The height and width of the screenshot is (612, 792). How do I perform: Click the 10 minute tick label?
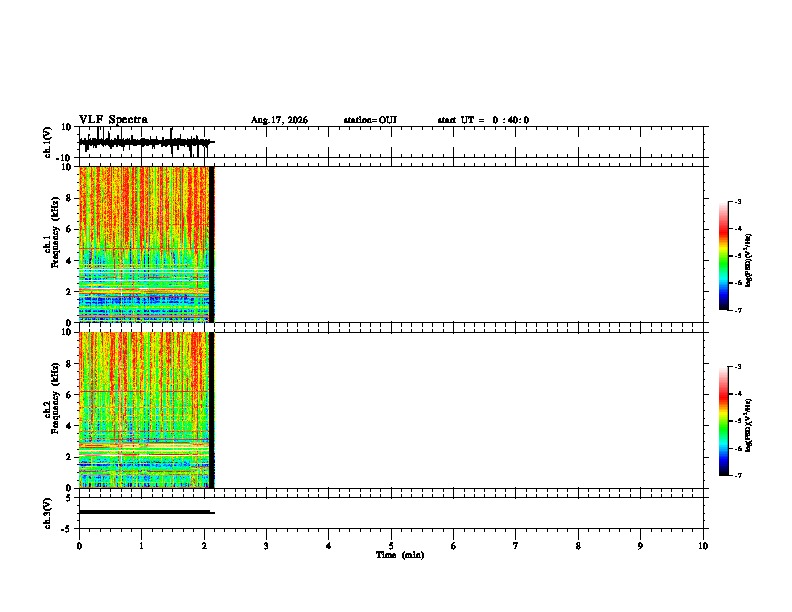(x=703, y=546)
